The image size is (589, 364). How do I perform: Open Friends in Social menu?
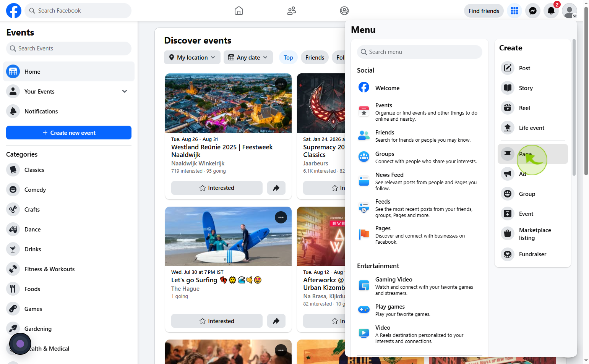pos(420,136)
